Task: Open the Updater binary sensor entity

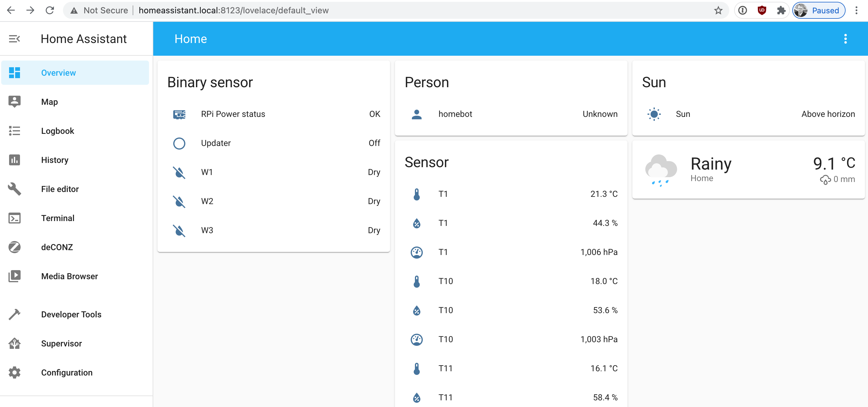Action: 216,143
